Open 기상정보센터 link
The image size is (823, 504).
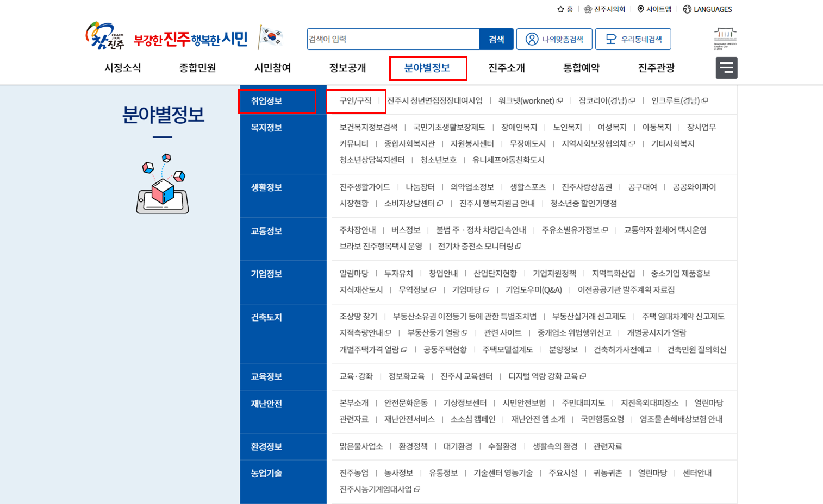(x=465, y=402)
